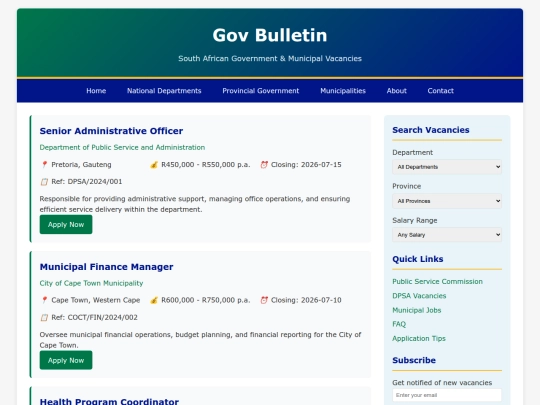Click the Senior Administrative Officer job title
The width and height of the screenshot is (540, 405).
tap(111, 131)
